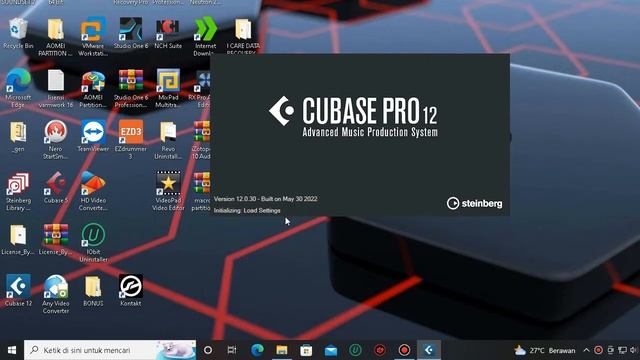
Task: Launch Microsoft Edge desktop shortcut
Action: click(x=18, y=87)
